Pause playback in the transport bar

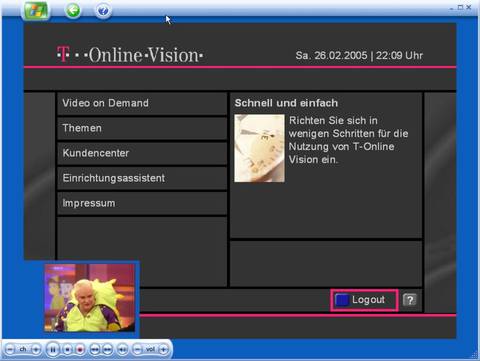pos(53,349)
